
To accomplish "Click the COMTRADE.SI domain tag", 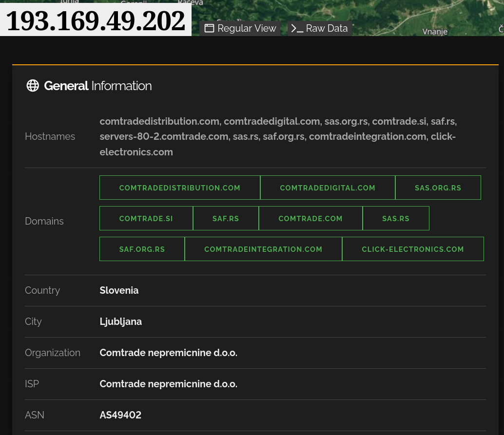I will coord(146,218).
